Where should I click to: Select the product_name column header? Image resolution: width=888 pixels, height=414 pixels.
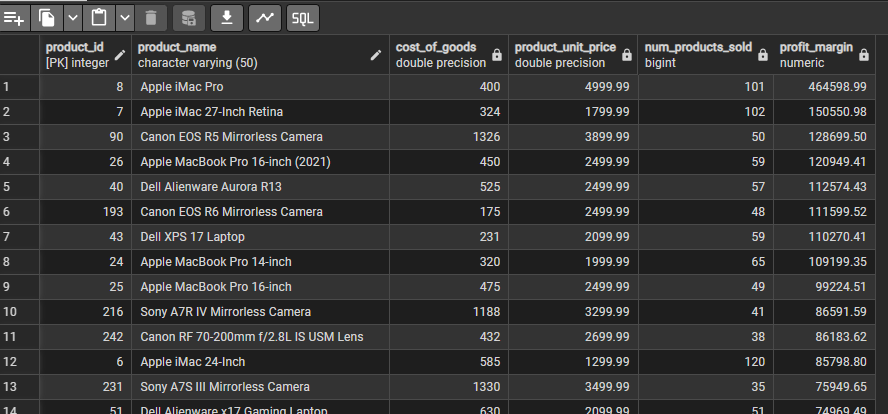point(261,55)
